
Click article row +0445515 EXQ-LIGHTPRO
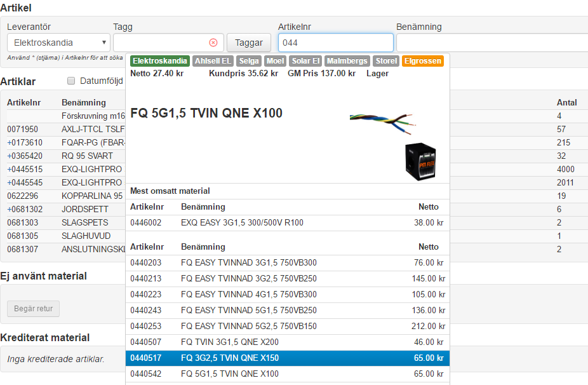[x=66, y=169]
